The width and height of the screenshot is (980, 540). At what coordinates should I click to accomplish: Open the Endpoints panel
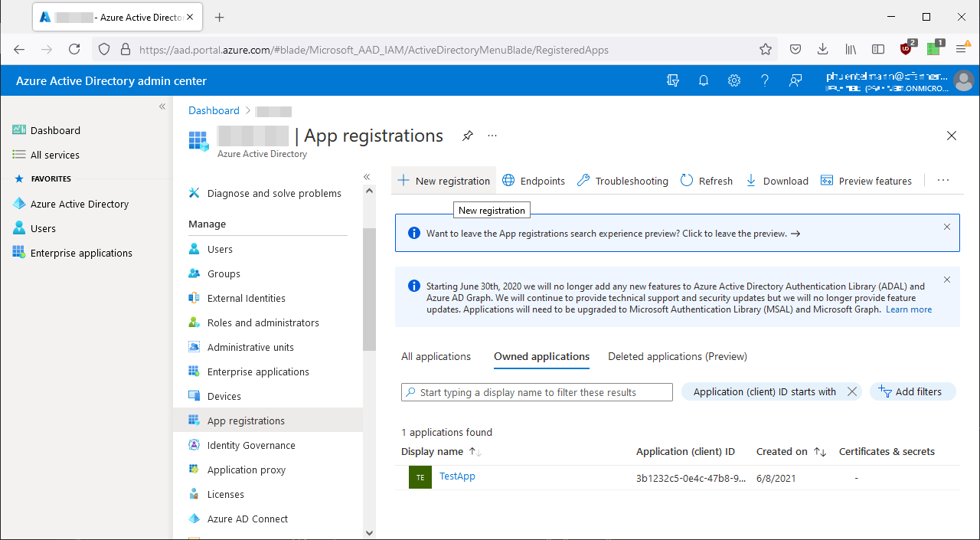pos(534,180)
